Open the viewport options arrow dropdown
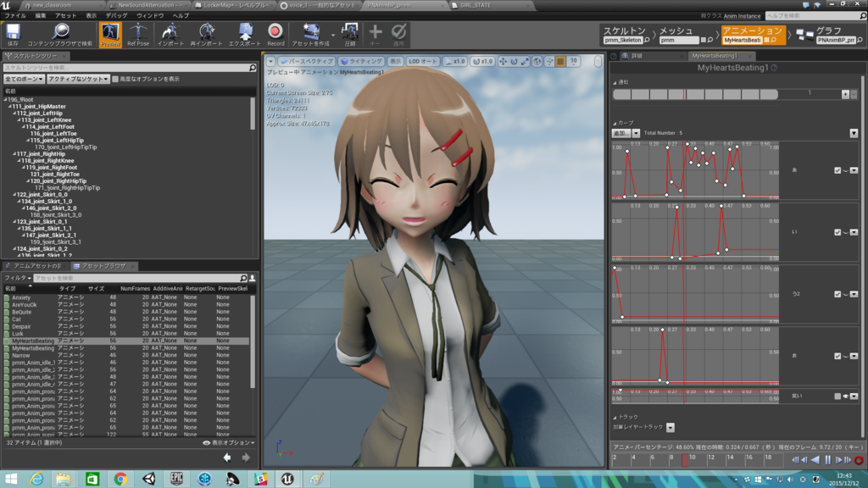 [x=270, y=61]
